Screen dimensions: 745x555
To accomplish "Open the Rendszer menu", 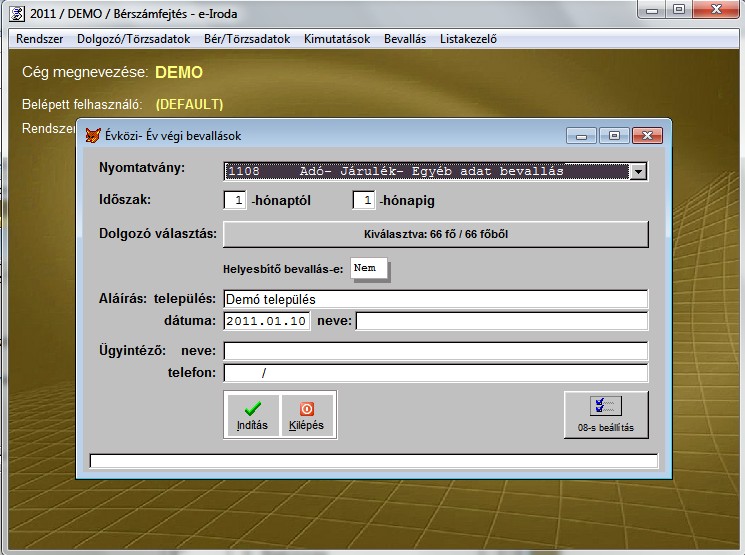I will (39, 39).
